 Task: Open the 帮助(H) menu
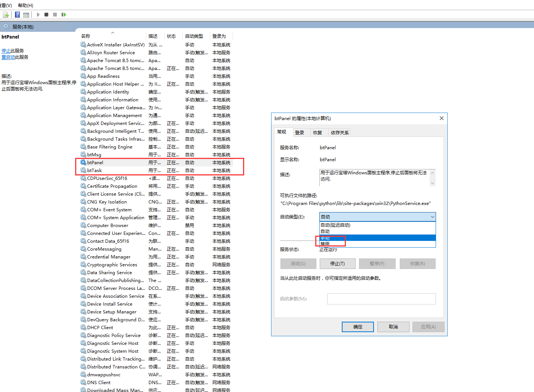tap(25, 5)
